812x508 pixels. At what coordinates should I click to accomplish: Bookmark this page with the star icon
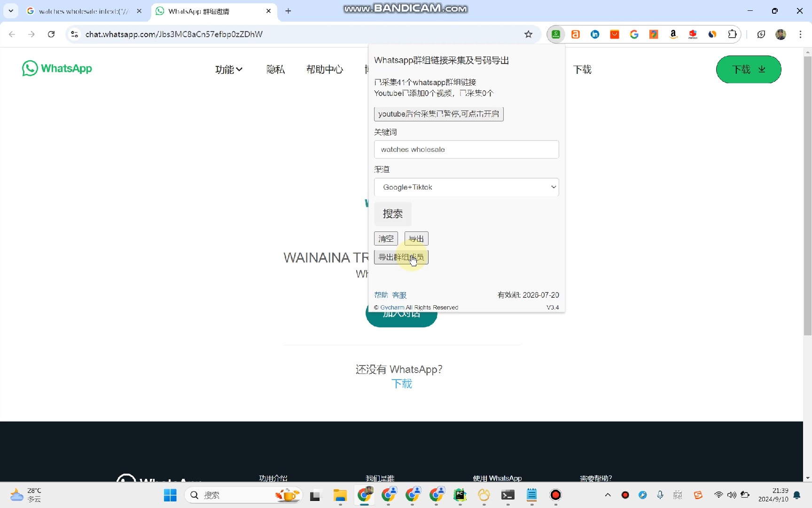tap(529, 34)
